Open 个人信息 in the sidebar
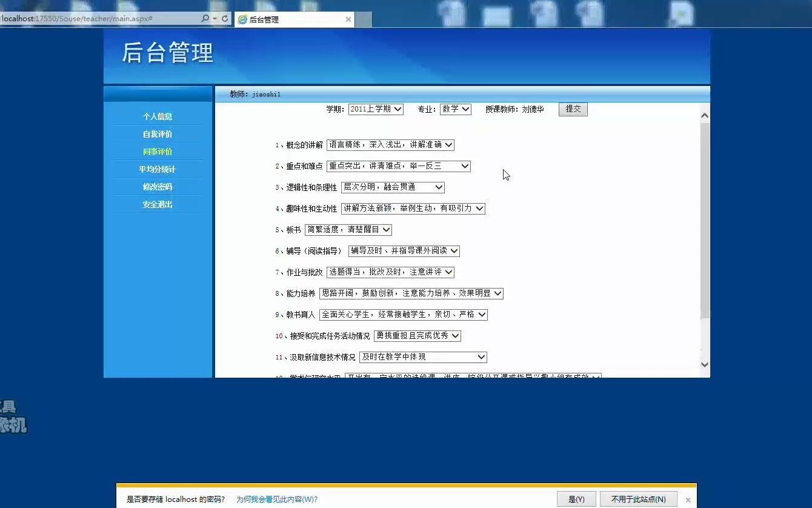Image resolution: width=812 pixels, height=508 pixels. coord(156,116)
